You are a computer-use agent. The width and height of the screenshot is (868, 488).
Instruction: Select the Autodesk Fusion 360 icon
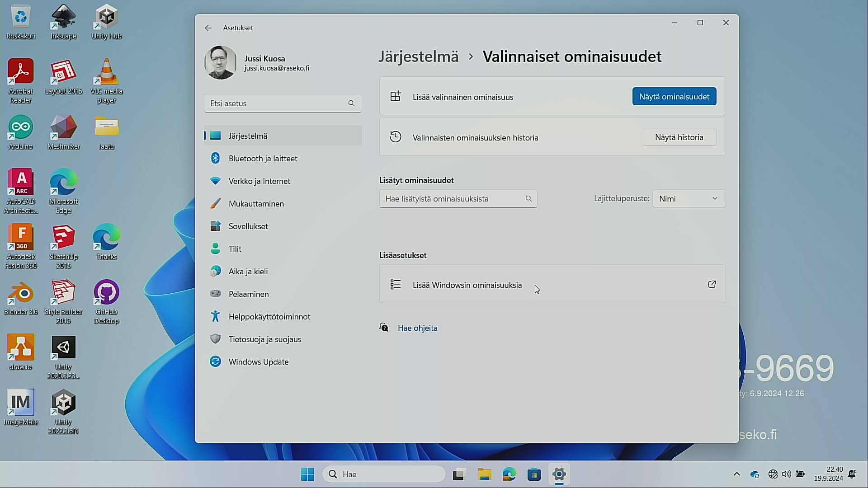point(21,247)
